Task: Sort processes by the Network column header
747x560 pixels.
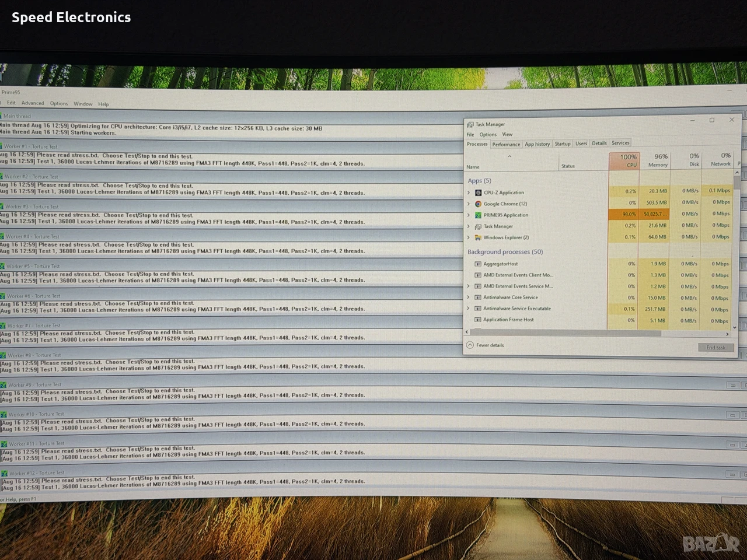Action: tap(717, 159)
